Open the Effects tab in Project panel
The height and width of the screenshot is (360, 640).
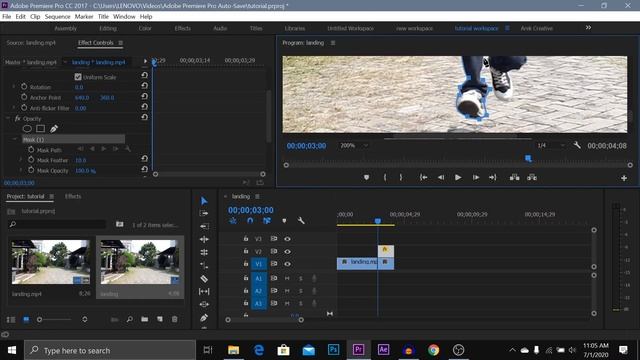point(73,196)
